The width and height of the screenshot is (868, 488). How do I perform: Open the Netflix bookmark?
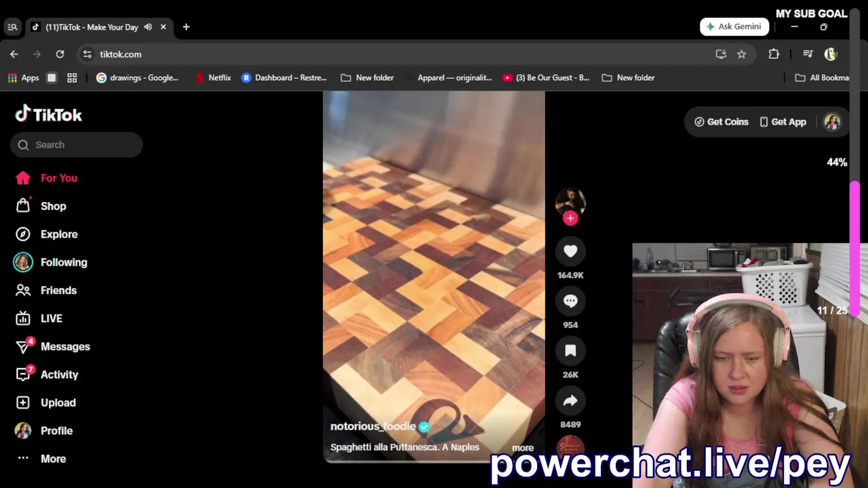click(x=213, y=78)
